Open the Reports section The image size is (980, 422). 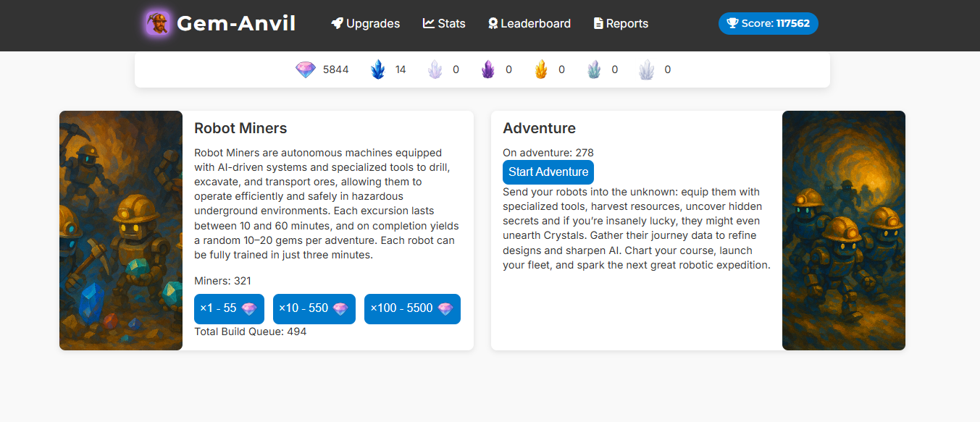621,24
